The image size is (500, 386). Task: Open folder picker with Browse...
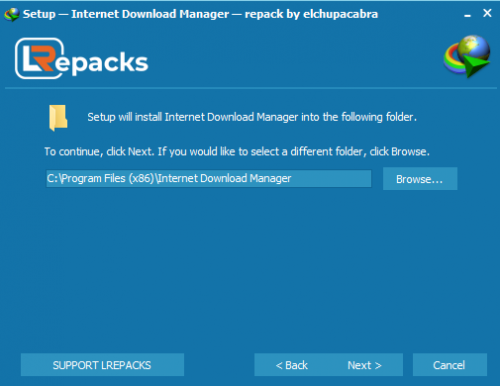point(420,179)
